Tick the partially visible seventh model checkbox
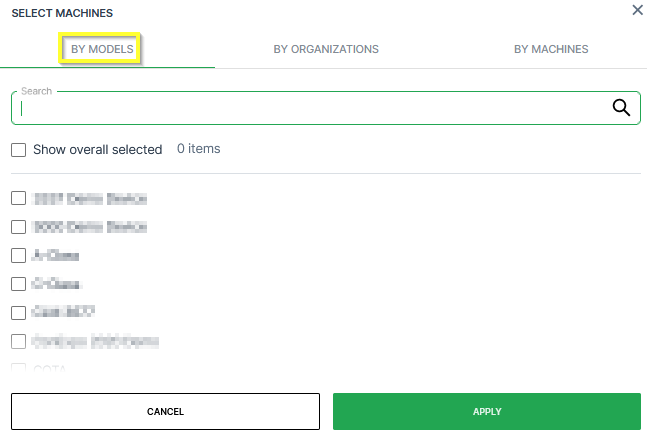 (x=18, y=369)
